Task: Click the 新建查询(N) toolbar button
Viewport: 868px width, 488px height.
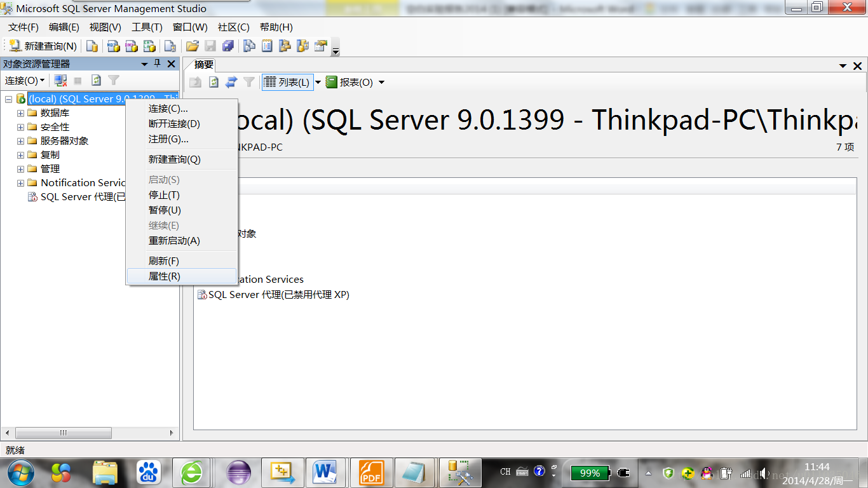Action: pyautogui.click(x=43, y=46)
